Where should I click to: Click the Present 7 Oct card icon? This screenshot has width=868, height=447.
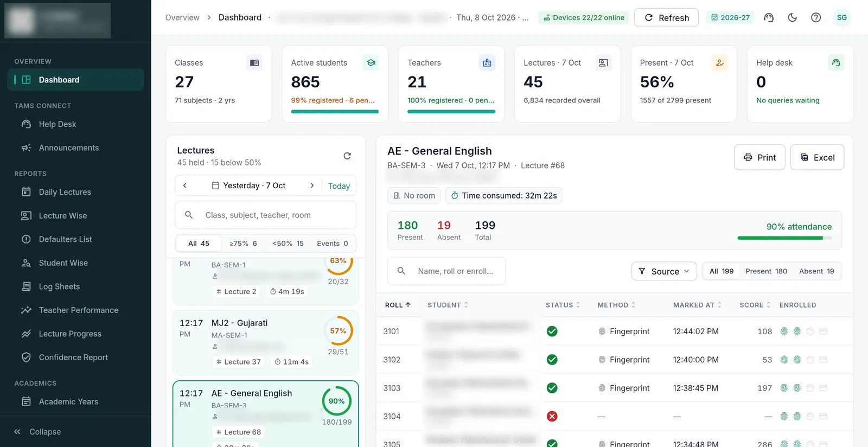pos(720,63)
